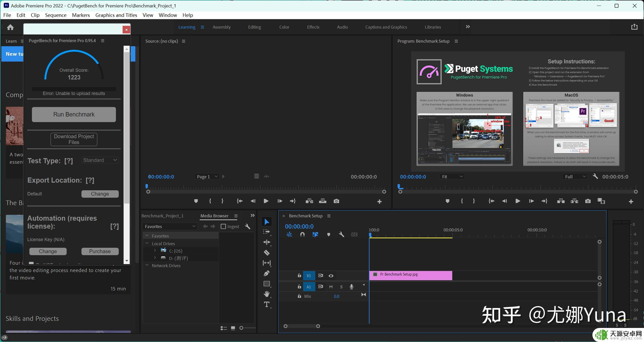Viewport: 644px width, 342px height.
Task: Open the Window menu
Action: pyautogui.click(x=168, y=15)
